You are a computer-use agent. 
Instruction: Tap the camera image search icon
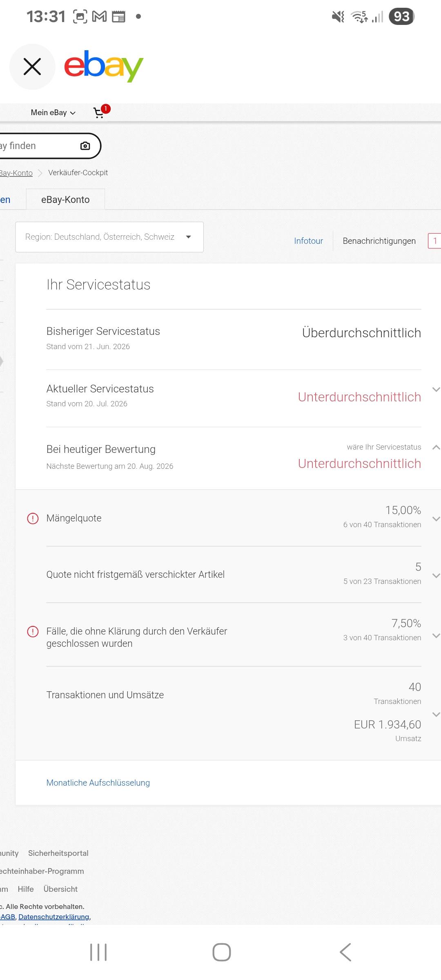[x=85, y=146]
